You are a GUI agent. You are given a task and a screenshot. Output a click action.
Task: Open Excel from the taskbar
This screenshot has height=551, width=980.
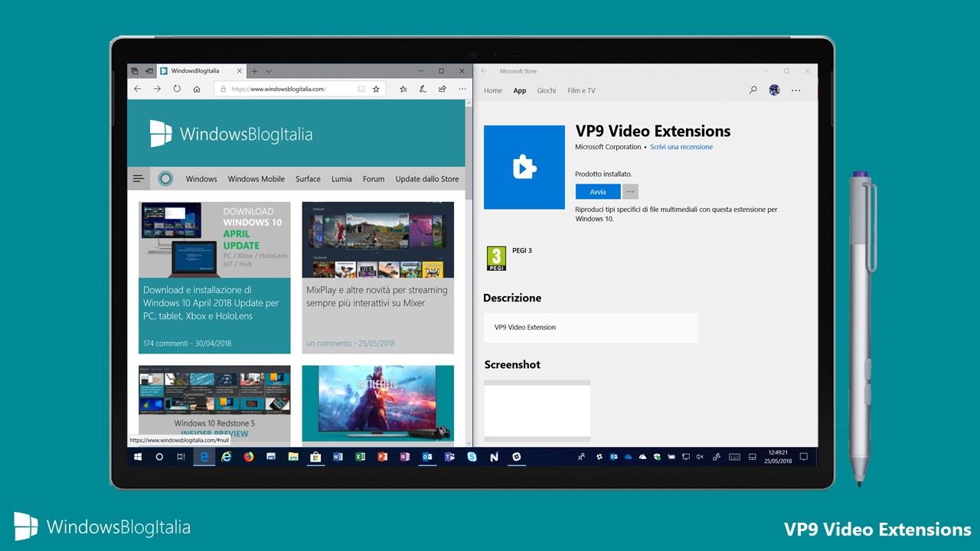coord(360,457)
